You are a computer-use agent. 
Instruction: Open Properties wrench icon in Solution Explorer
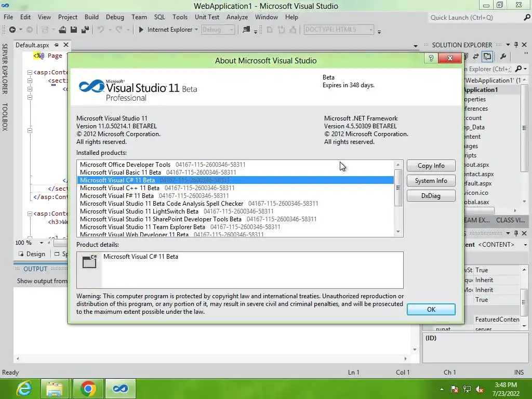pos(503,56)
